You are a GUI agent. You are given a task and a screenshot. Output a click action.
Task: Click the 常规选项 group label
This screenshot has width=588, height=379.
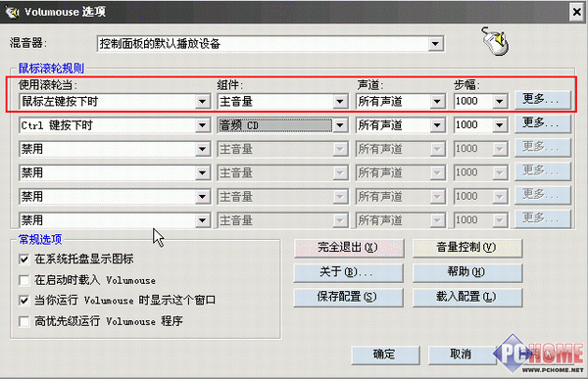tap(40, 239)
